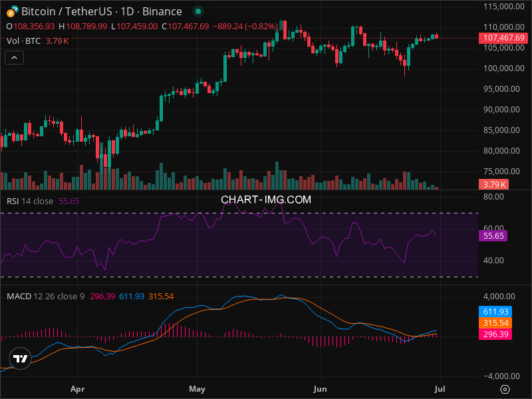Click the blue MACD tag 611.93
This screenshot has width=532, height=399.
(495, 311)
